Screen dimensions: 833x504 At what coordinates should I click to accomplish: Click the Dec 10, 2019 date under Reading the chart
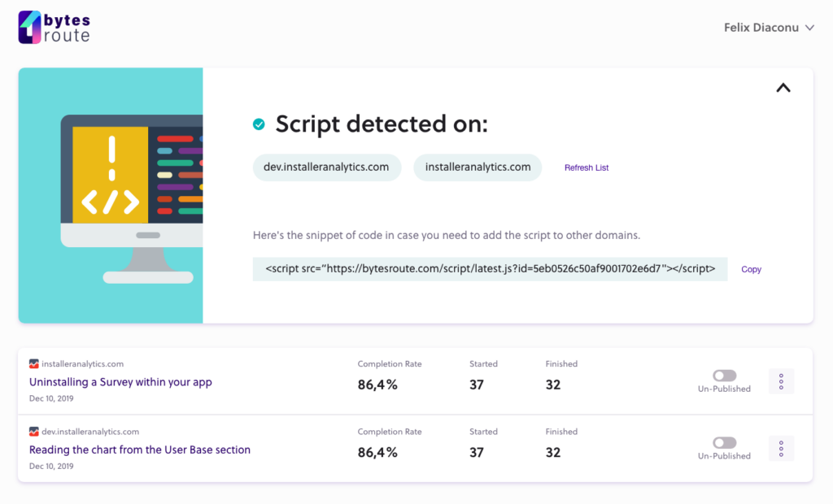coord(51,467)
